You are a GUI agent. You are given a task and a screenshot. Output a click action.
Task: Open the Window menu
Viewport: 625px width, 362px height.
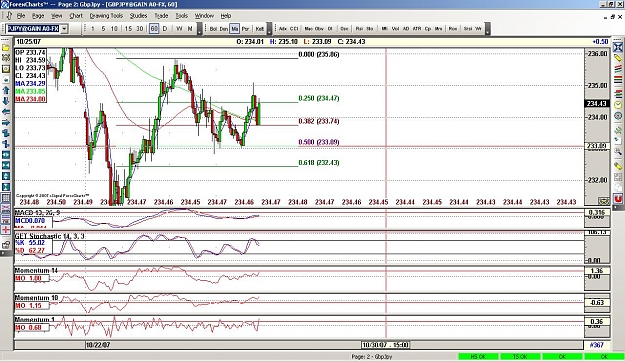pos(204,16)
